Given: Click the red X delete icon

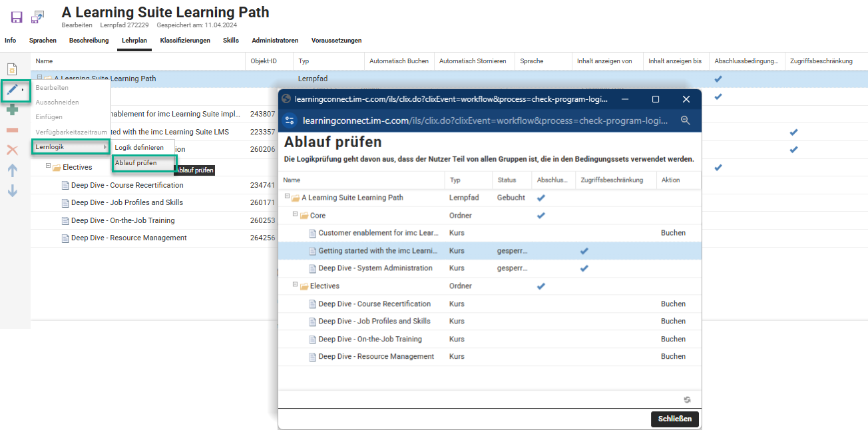Looking at the screenshot, I should pyautogui.click(x=12, y=150).
